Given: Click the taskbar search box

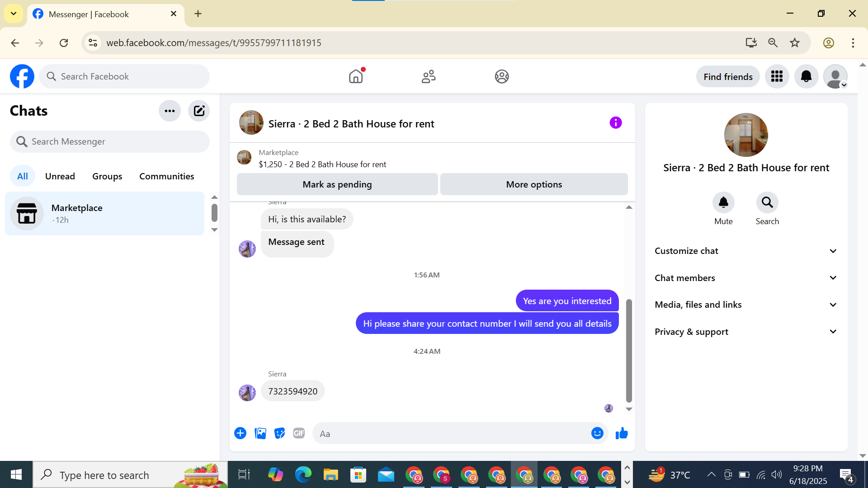Looking at the screenshot, I should (130, 474).
